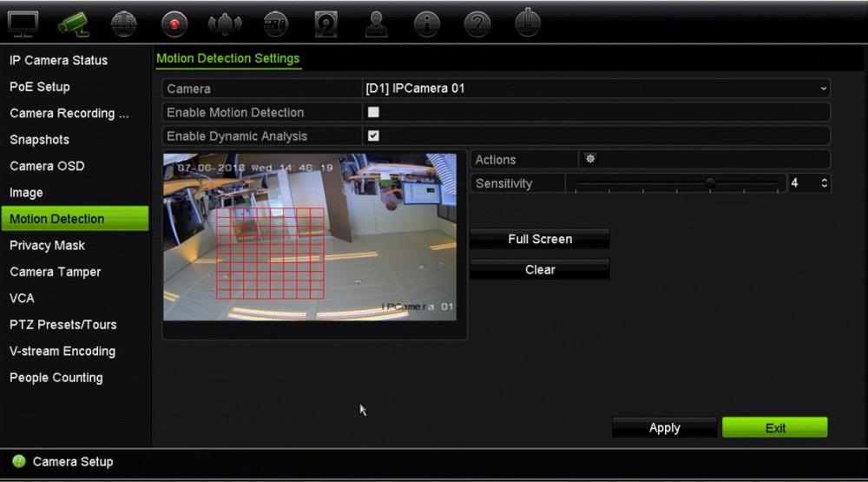The width and height of the screenshot is (868, 482).
Task: Open PTZ Presets/Tours menu
Action: 63,325
